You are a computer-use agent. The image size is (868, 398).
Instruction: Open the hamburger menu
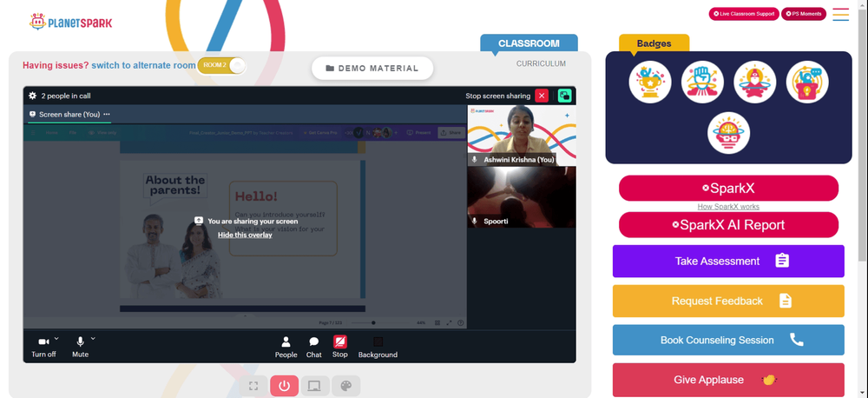coord(841,15)
